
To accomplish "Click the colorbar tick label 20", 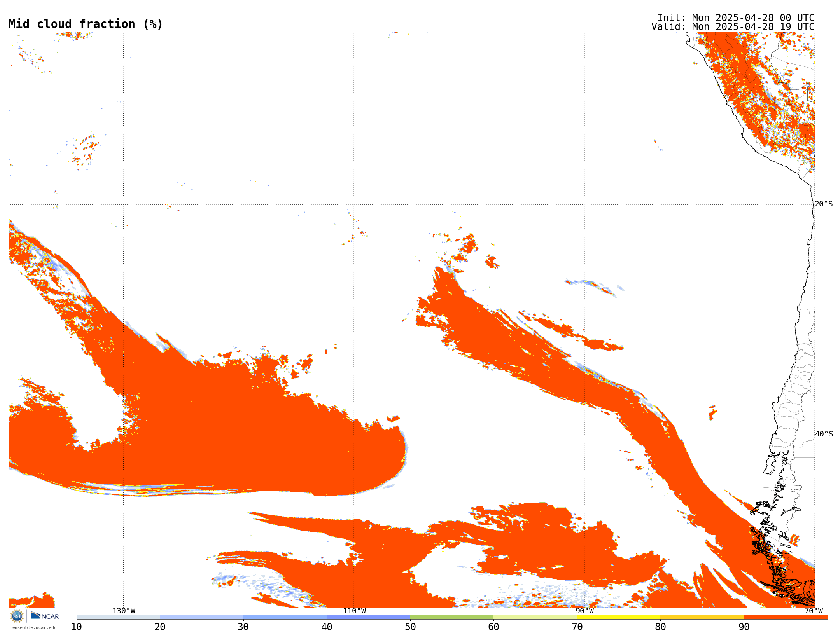I will point(160,627).
